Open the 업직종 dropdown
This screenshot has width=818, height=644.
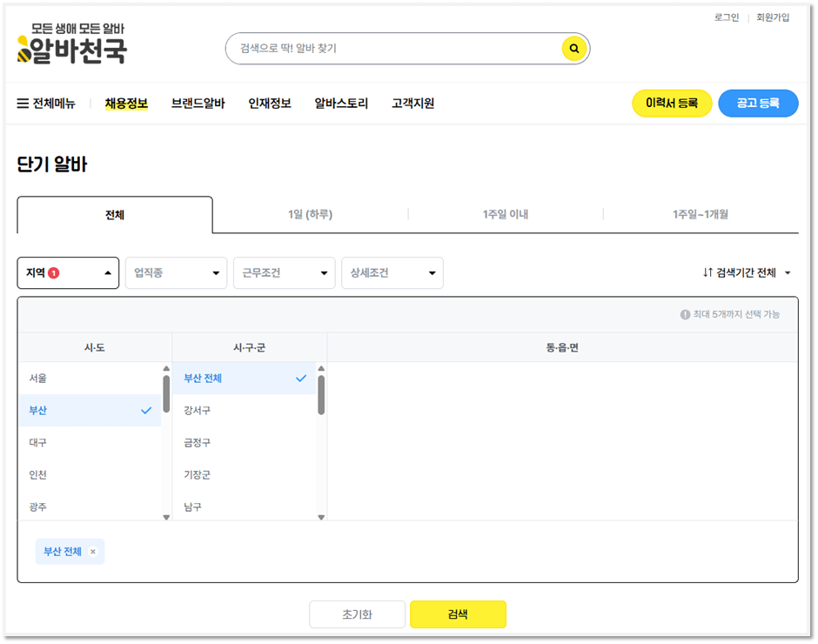coord(176,272)
